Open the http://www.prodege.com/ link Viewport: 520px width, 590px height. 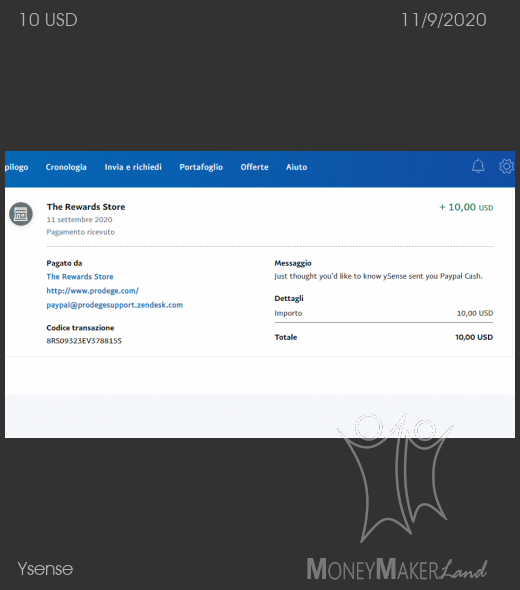point(93,290)
